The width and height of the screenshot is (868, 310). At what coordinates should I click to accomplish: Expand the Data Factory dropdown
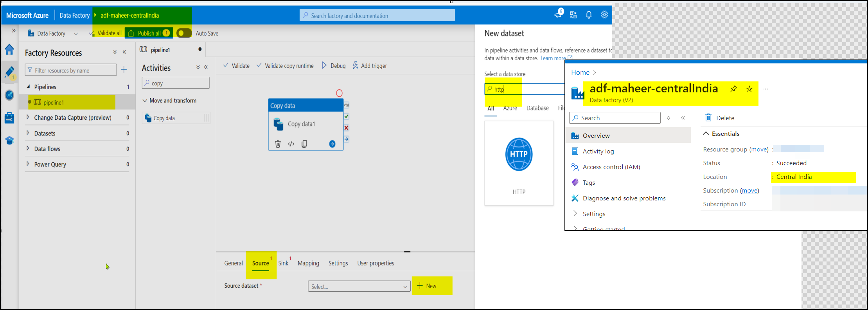[76, 34]
